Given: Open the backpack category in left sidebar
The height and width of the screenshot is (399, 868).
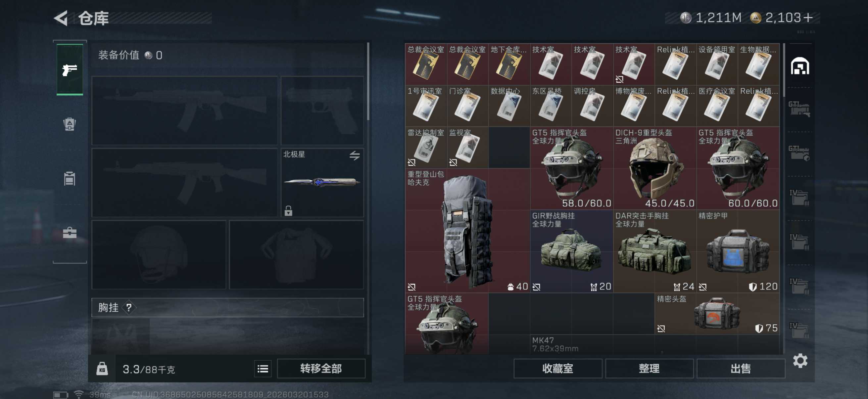Looking at the screenshot, I should [x=70, y=124].
